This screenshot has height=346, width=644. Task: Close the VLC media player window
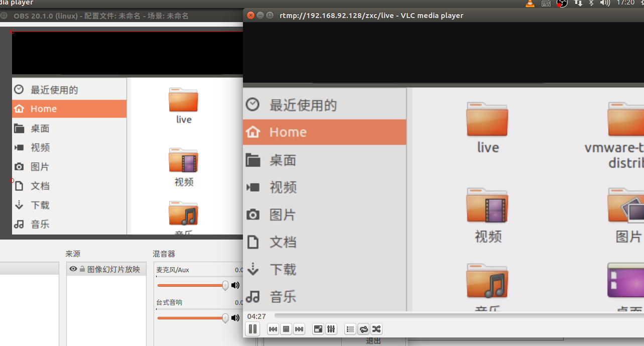pos(251,15)
